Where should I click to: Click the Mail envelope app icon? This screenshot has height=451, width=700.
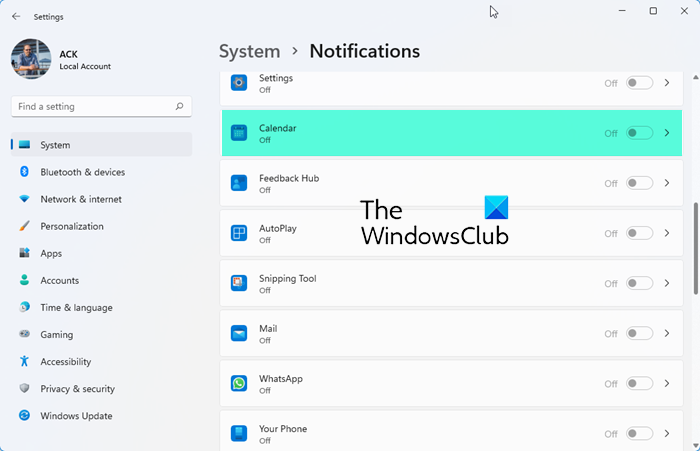pyautogui.click(x=239, y=333)
